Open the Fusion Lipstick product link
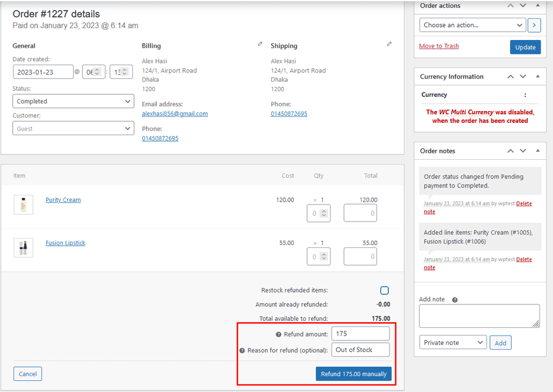 coord(65,243)
